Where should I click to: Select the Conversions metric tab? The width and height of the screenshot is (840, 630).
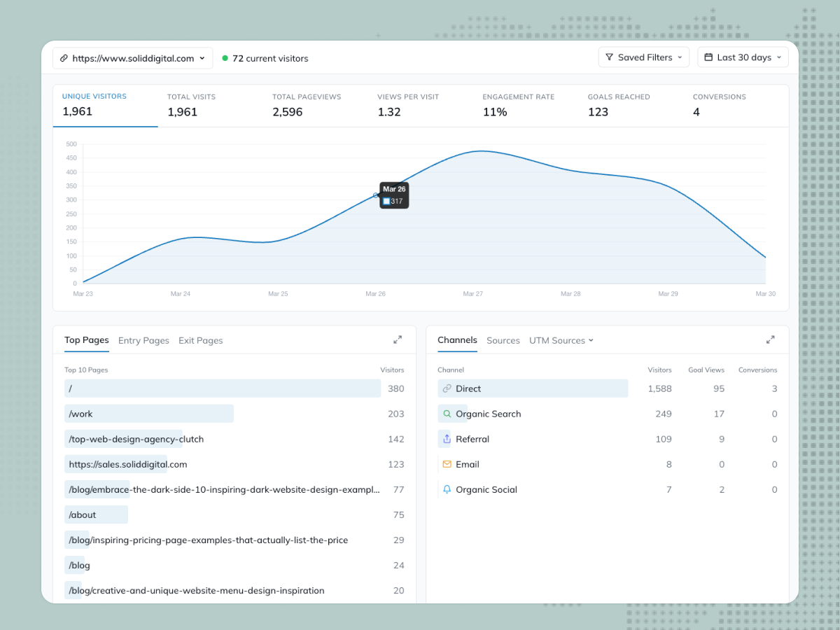point(736,105)
